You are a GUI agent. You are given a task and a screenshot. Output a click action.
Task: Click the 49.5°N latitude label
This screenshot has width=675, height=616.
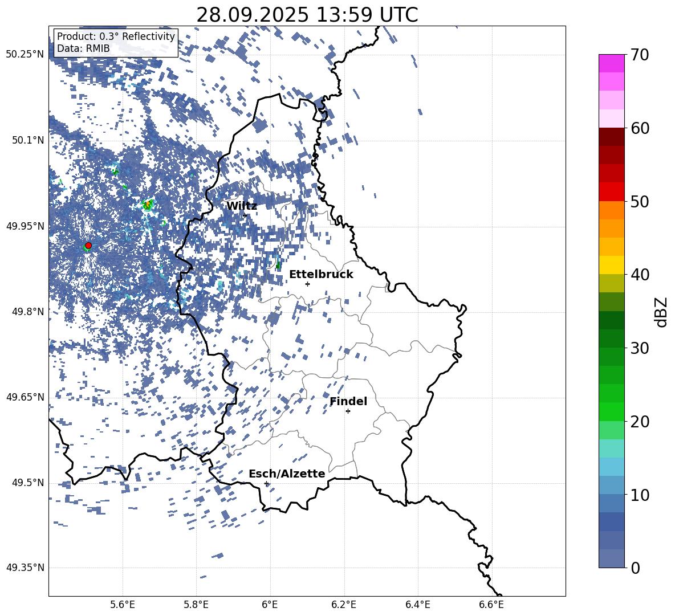pyautogui.click(x=27, y=483)
